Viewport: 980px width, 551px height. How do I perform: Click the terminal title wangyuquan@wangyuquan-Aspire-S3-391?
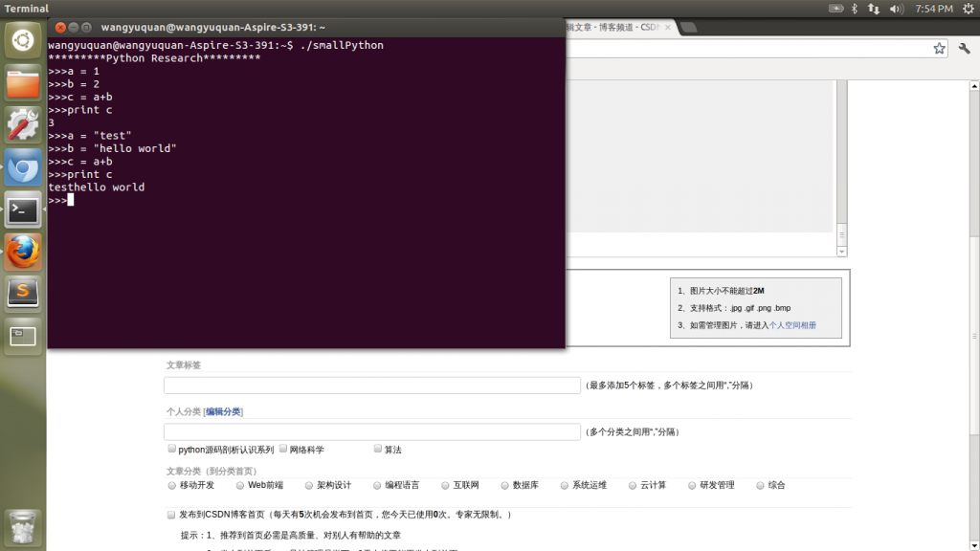[213, 28]
